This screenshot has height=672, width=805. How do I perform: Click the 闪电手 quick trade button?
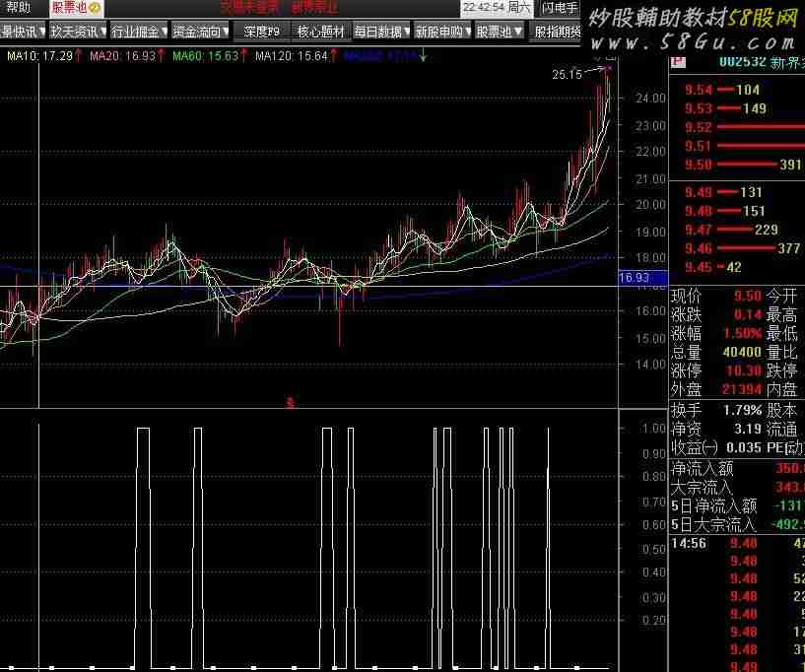(561, 8)
